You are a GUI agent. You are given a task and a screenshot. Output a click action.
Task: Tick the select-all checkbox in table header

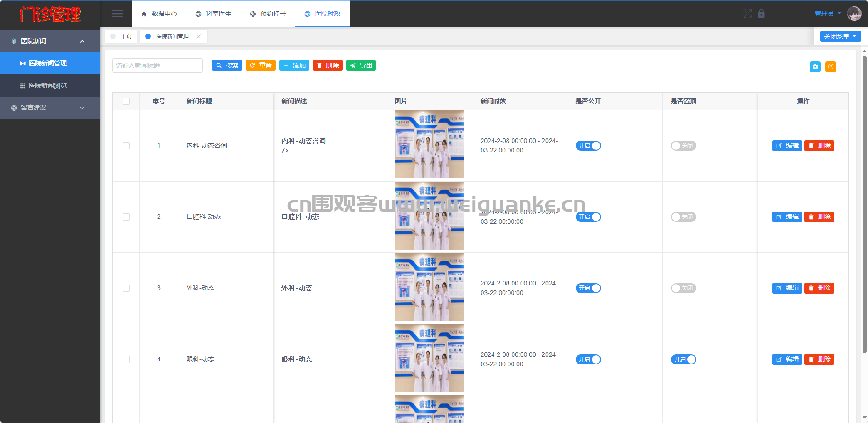pos(126,101)
